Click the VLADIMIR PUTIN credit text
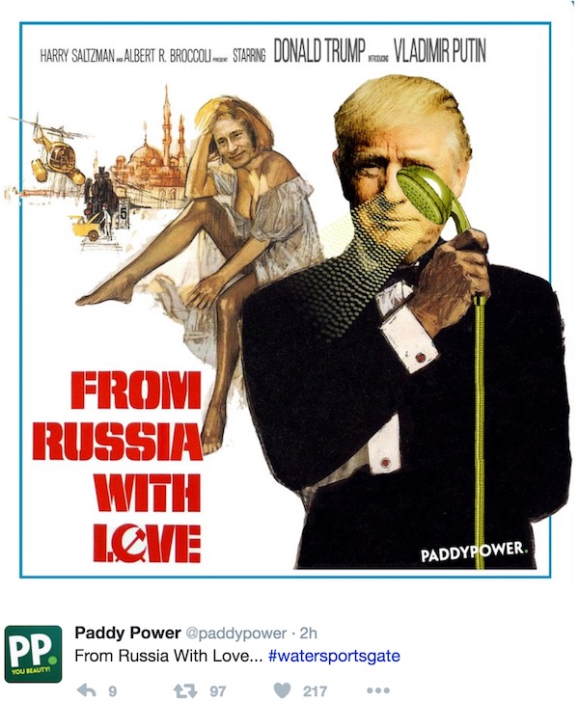 tap(440, 51)
